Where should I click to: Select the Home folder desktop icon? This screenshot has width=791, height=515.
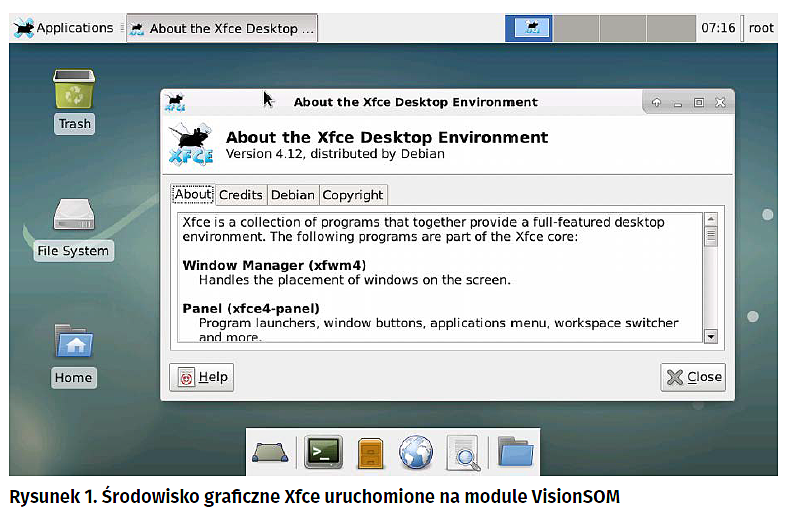coord(74,352)
